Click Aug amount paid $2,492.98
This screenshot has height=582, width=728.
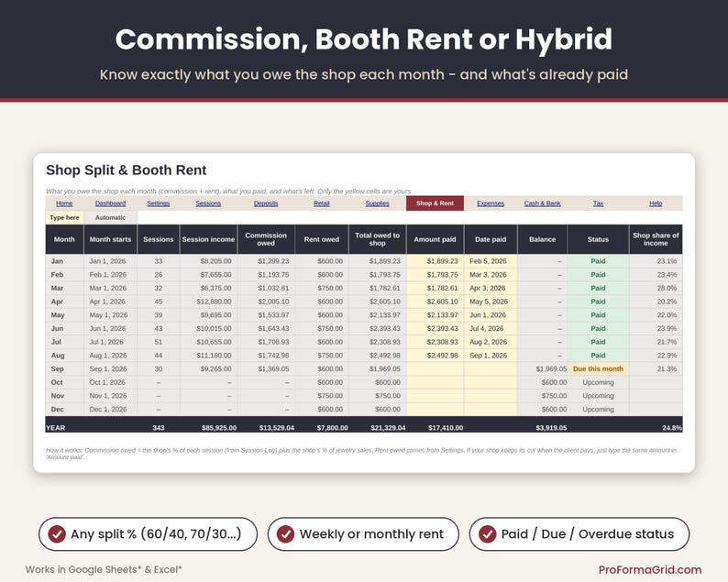pyautogui.click(x=435, y=356)
